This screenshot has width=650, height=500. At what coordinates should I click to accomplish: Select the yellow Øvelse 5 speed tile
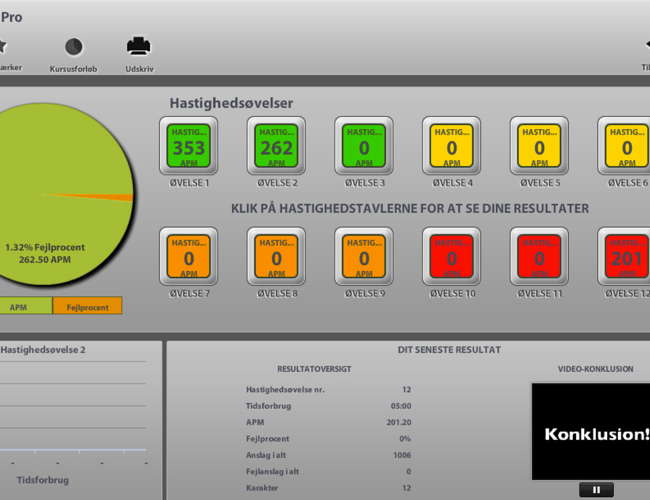pos(539,146)
